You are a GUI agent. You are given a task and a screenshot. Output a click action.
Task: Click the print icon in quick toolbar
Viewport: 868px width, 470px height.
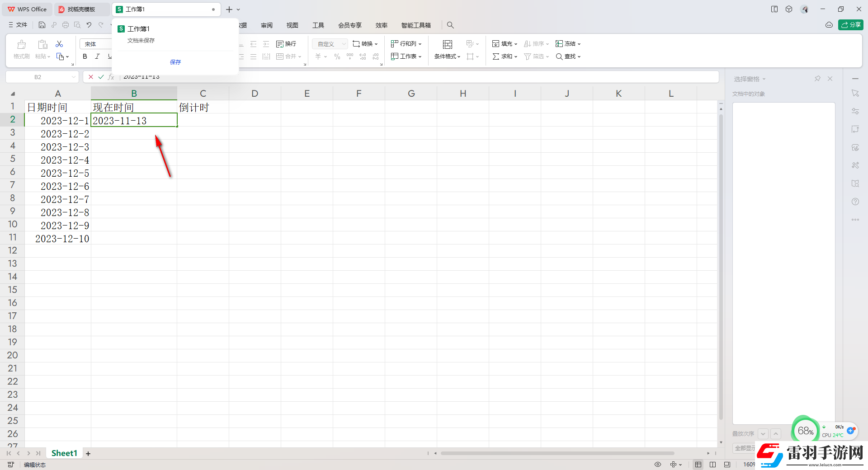click(66, 25)
